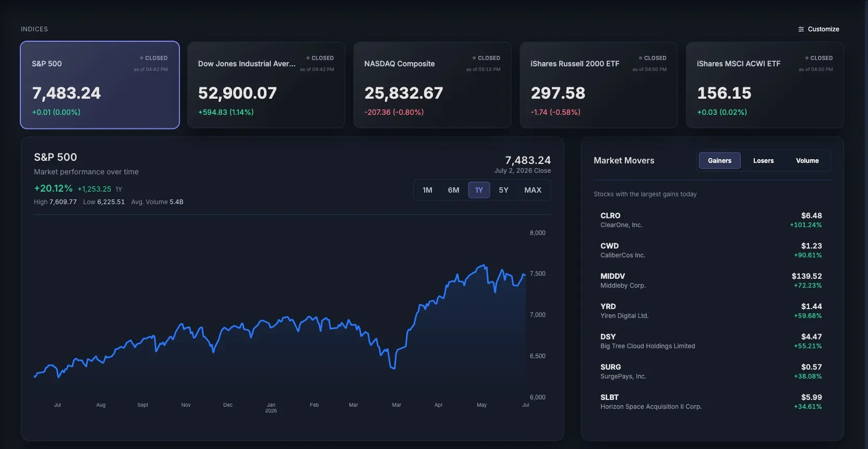This screenshot has width=868, height=449.
Task: Select the Gainers tab in Market Movers
Action: click(719, 161)
